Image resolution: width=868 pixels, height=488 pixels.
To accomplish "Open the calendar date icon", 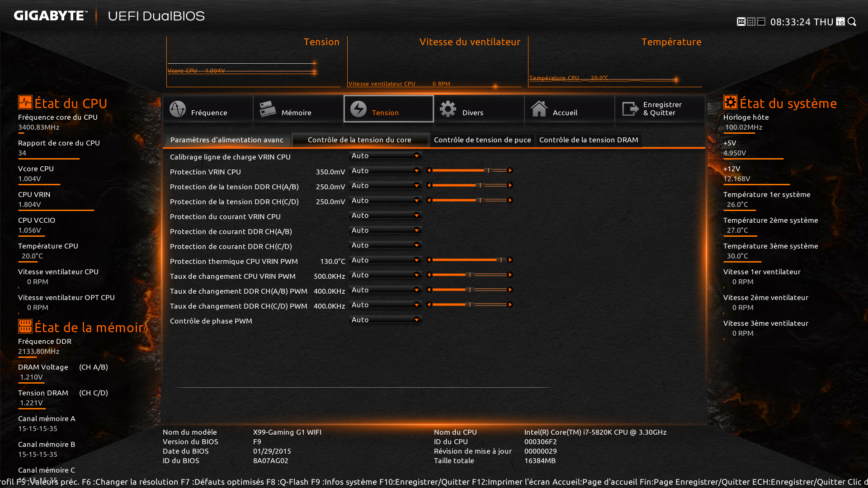I will pos(840,22).
